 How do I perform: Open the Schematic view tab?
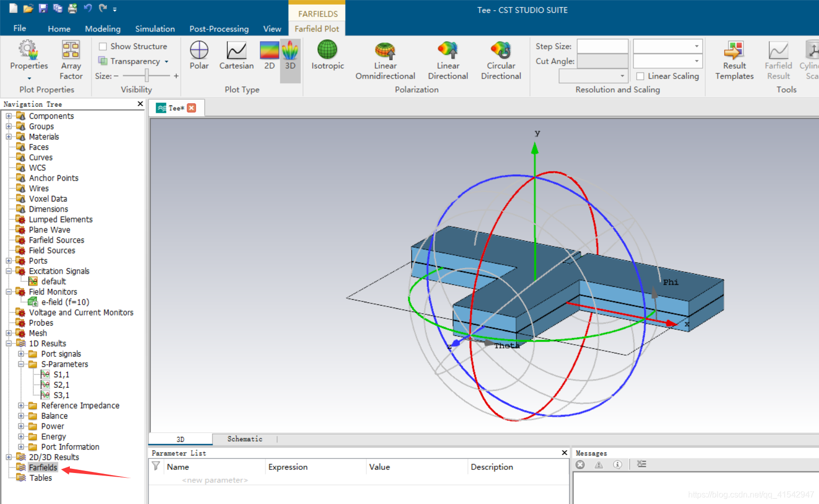pos(245,439)
